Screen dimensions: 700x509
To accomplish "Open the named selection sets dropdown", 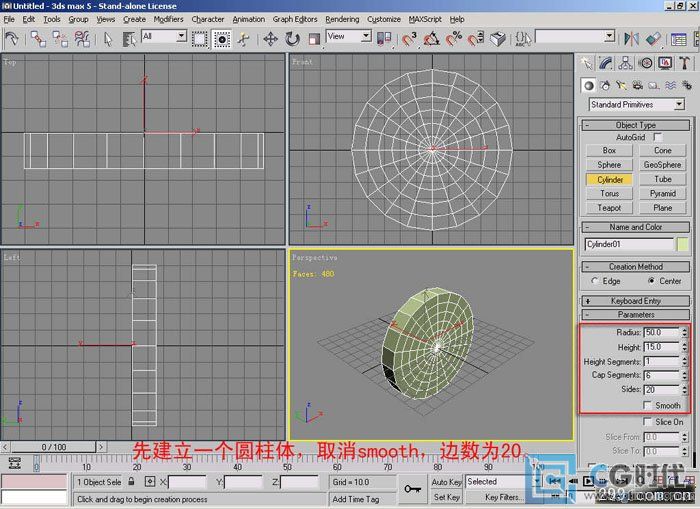I will click(x=609, y=36).
